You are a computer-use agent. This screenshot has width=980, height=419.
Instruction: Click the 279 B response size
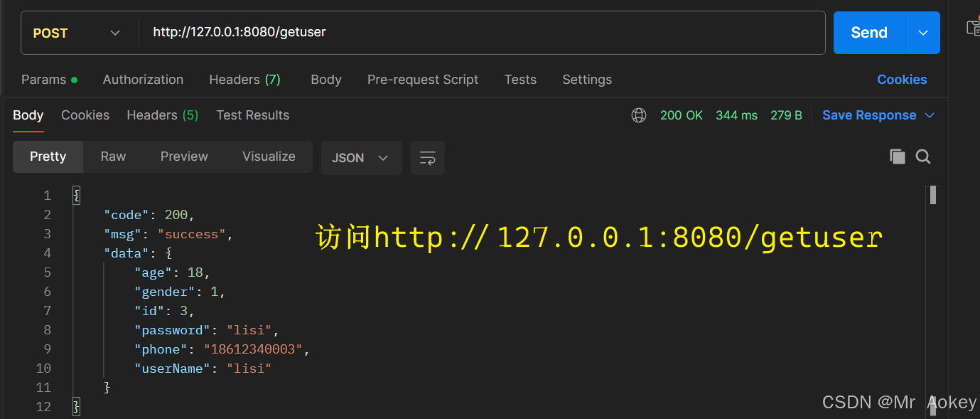[x=786, y=115]
